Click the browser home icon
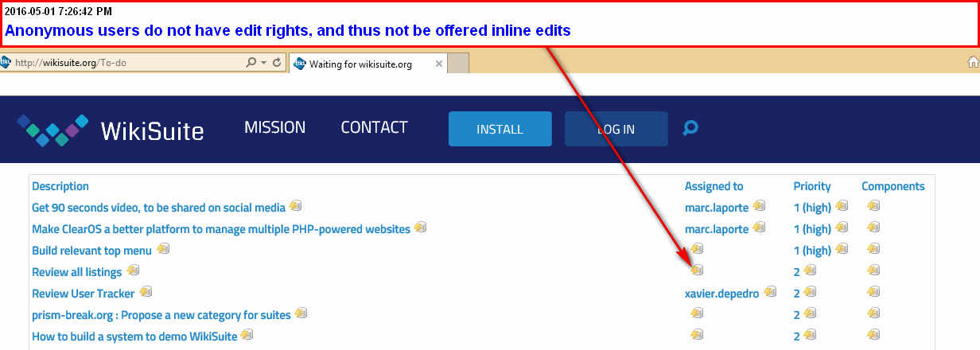The width and height of the screenshot is (980, 350). coord(972,63)
